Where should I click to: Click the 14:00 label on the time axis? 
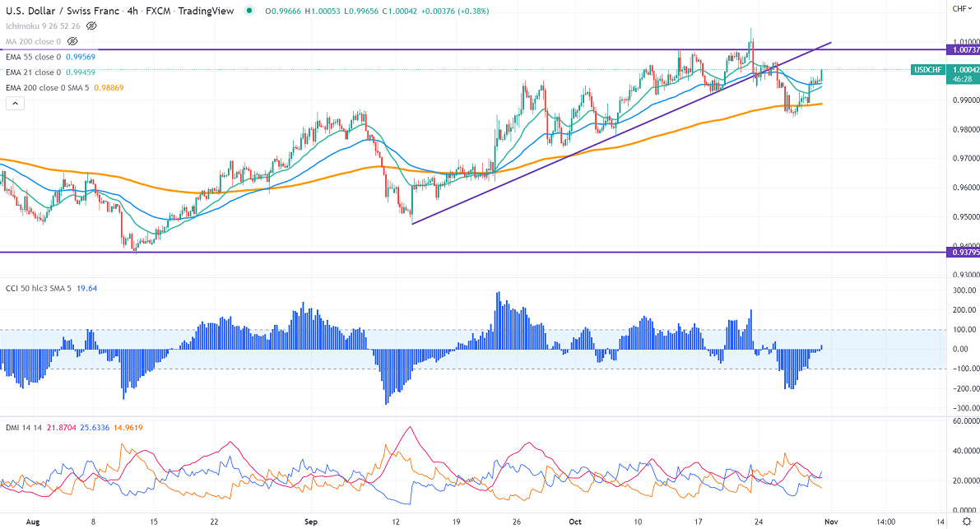885,522
